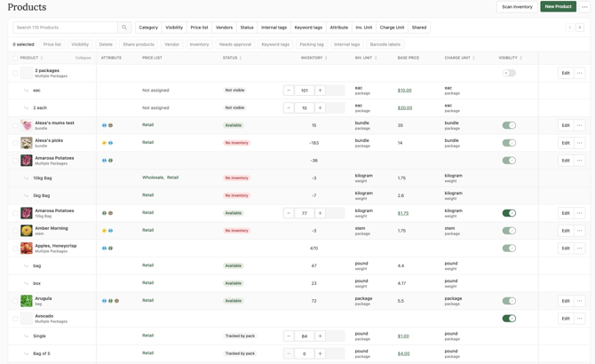
Task: Check the Alexa's picks row checkbox
Action: pyautogui.click(x=15, y=143)
